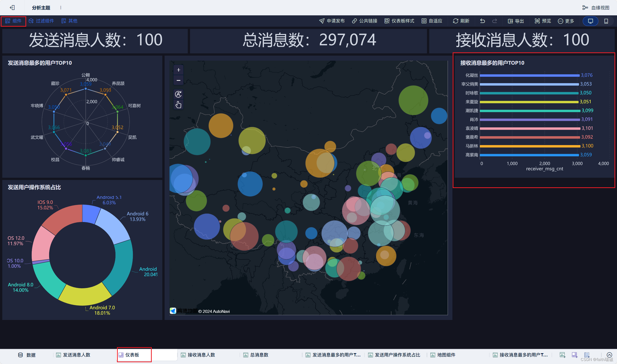Add new component icon in bottom bar
Image resolution: width=617 pixels, height=364 pixels.
coord(562,355)
